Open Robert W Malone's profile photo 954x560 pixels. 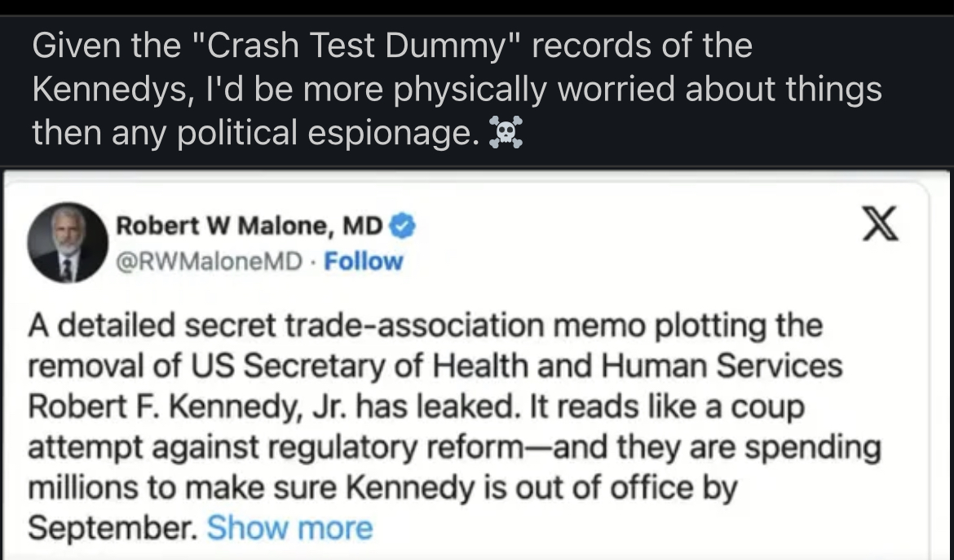[68, 242]
